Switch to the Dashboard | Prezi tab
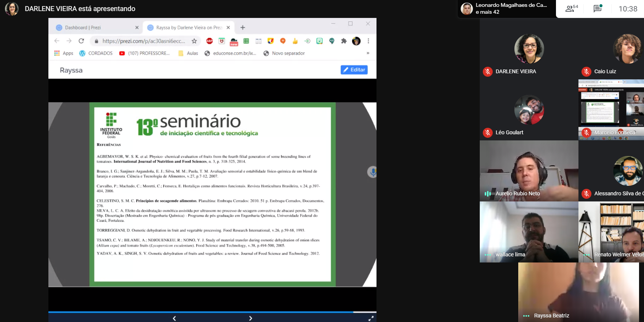The height and width of the screenshot is (322, 644). [x=95, y=27]
